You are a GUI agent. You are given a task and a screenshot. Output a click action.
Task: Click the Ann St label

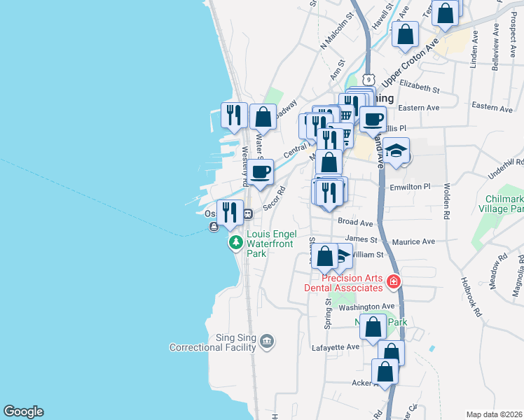tap(338, 70)
